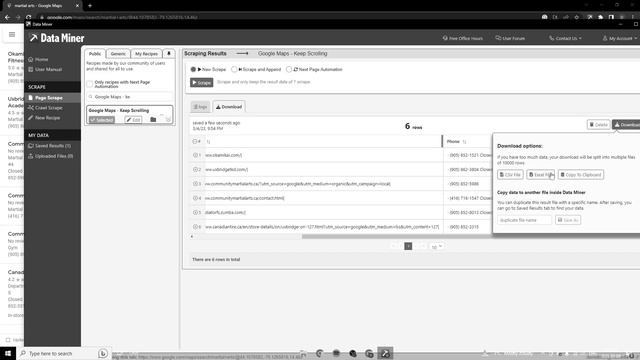This screenshot has height=360, width=640.
Task: Enable Only recipes with Next Page Automation
Action: click(90, 84)
